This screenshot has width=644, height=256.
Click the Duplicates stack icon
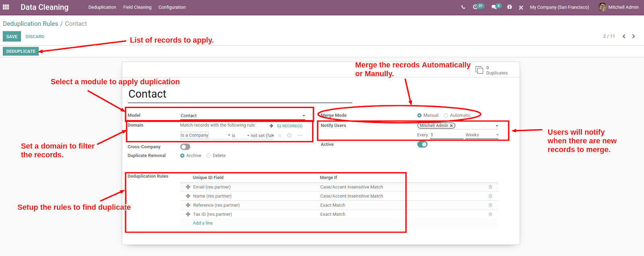pyautogui.click(x=479, y=70)
